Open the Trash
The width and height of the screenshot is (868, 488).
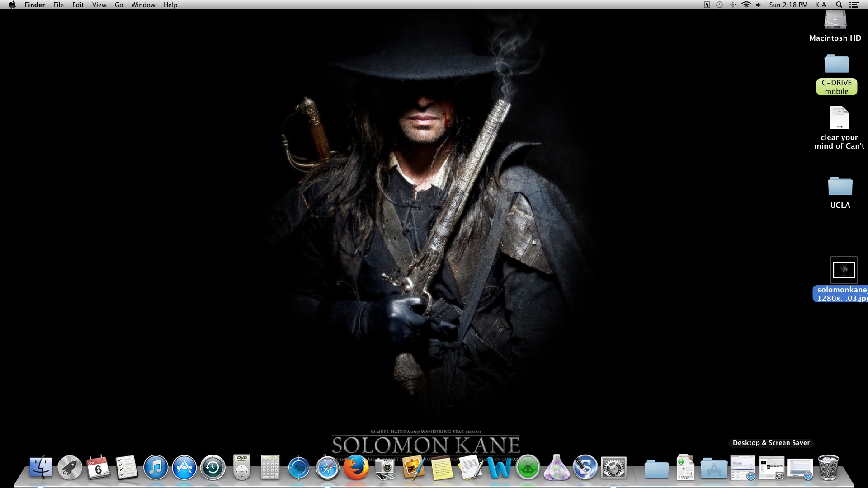tap(828, 467)
